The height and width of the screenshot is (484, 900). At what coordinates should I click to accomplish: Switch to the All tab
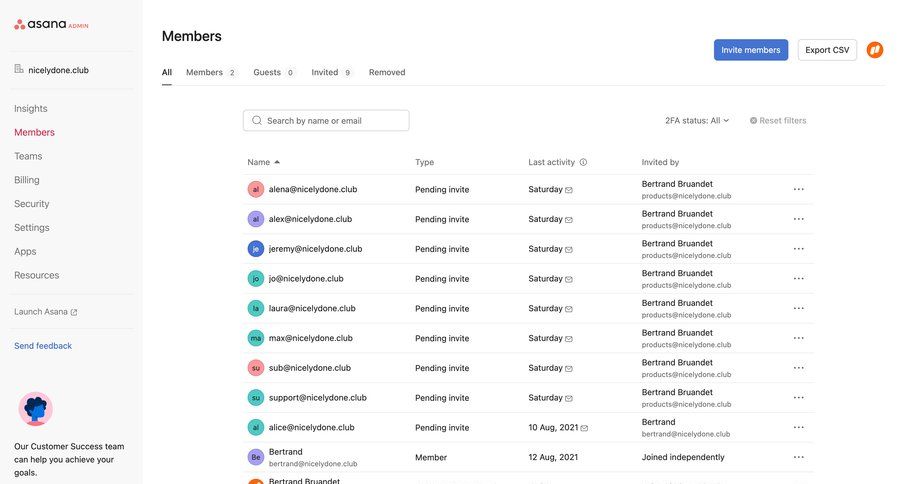point(166,72)
